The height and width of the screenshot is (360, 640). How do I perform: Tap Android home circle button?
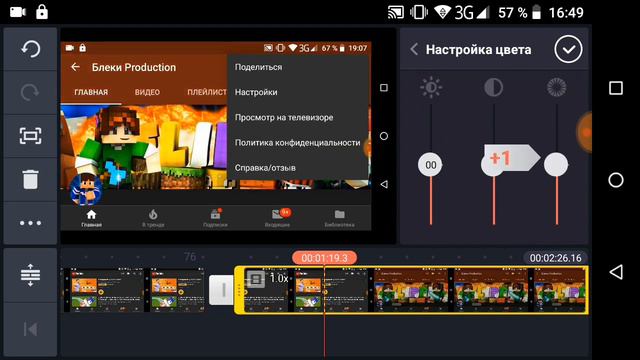pos(616,180)
